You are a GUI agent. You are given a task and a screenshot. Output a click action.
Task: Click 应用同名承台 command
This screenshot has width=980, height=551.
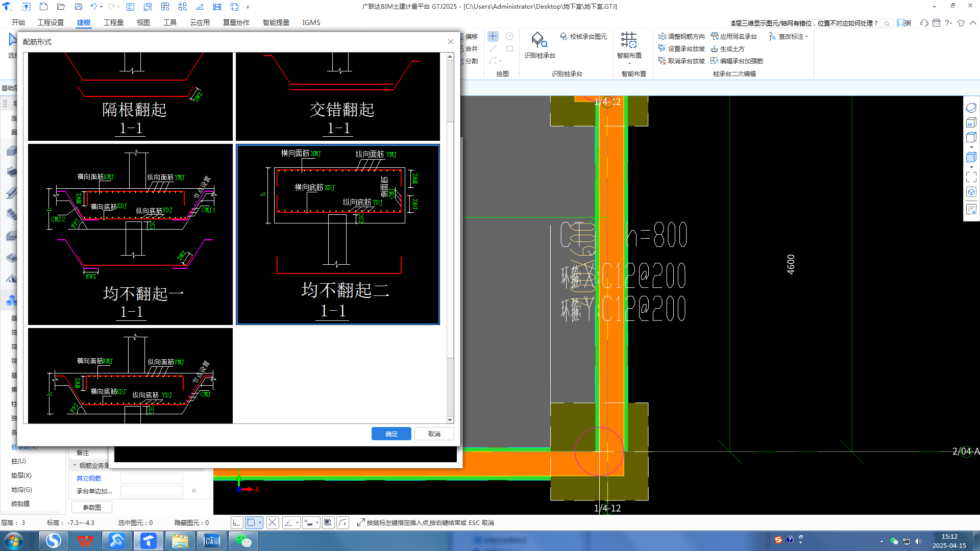pyautogui.click(x=734, y=36)
